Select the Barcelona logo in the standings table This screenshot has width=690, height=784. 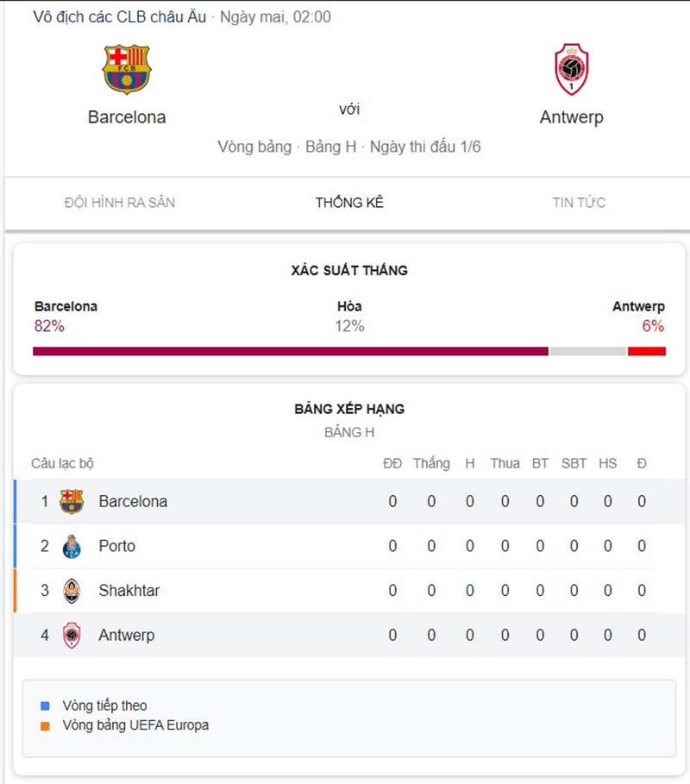click(71, 501)
